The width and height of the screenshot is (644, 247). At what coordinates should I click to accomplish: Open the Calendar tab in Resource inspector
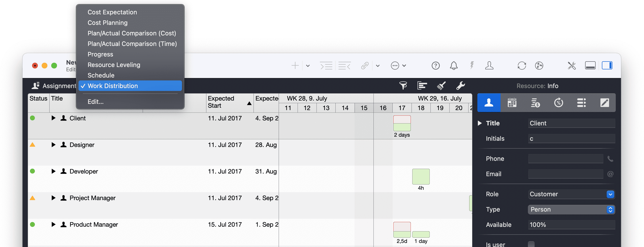(512, 102)
